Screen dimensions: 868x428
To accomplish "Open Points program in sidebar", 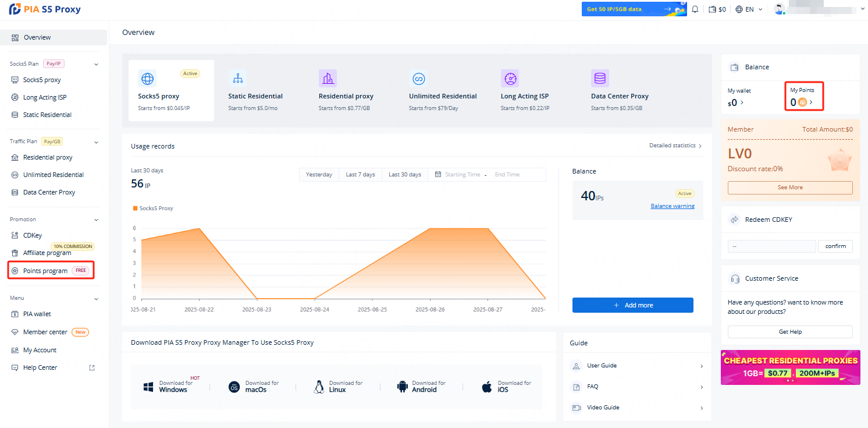I will tap(45, 271).
